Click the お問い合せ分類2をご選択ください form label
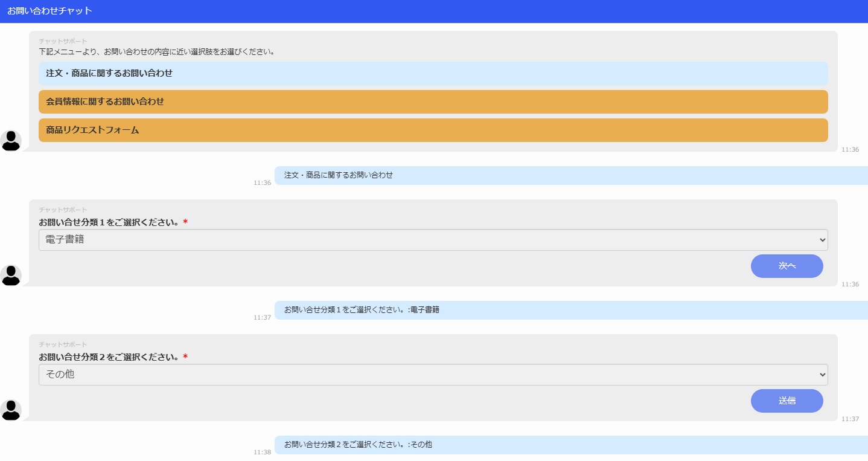The width and height of the screenshot is (868, 461). pos(109,357)
